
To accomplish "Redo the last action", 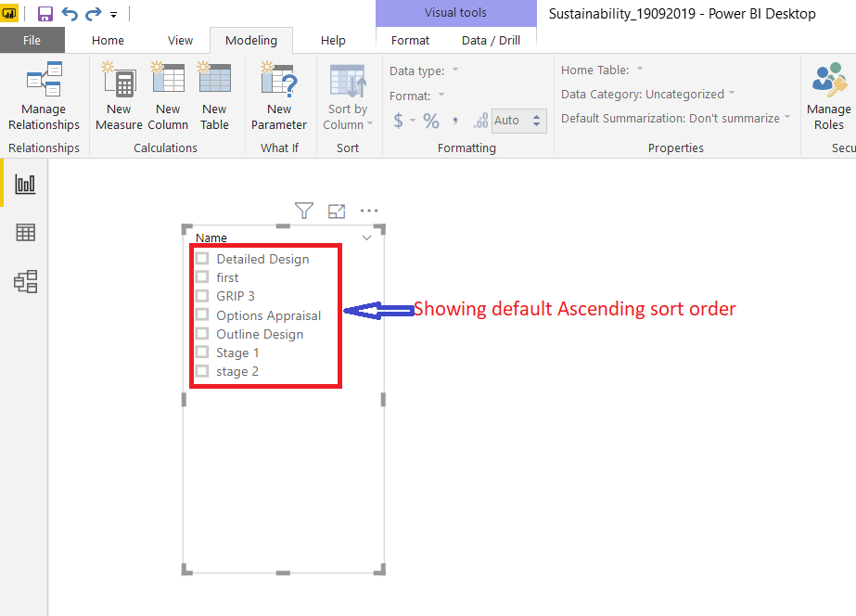I will click(x=94, y=14).
